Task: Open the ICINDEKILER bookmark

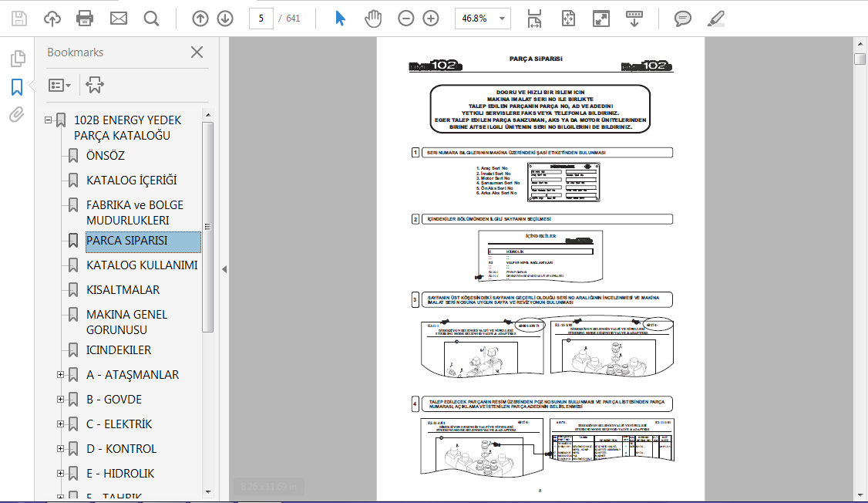Action: click(119, 350)
